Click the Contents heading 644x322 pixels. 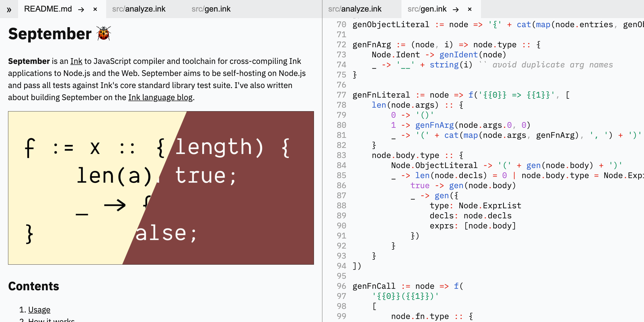33,286
